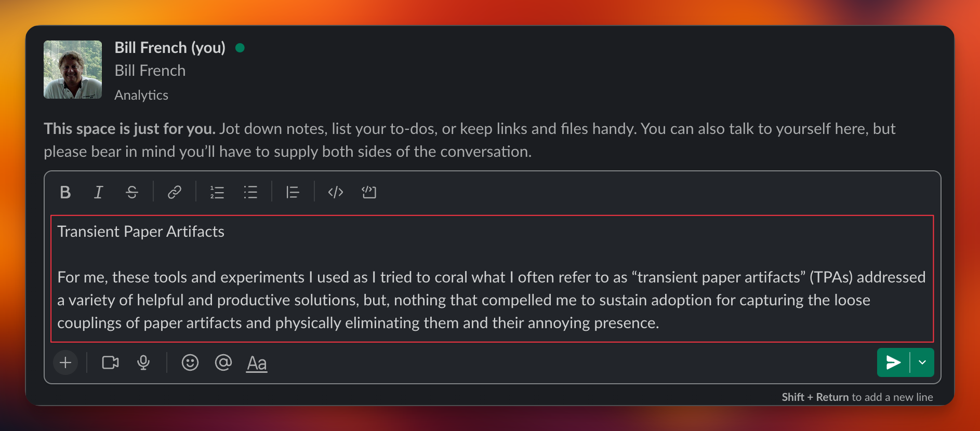This screenshot has height=431, width=980.
Task: Insert a code block
Action: coord(369,192)
